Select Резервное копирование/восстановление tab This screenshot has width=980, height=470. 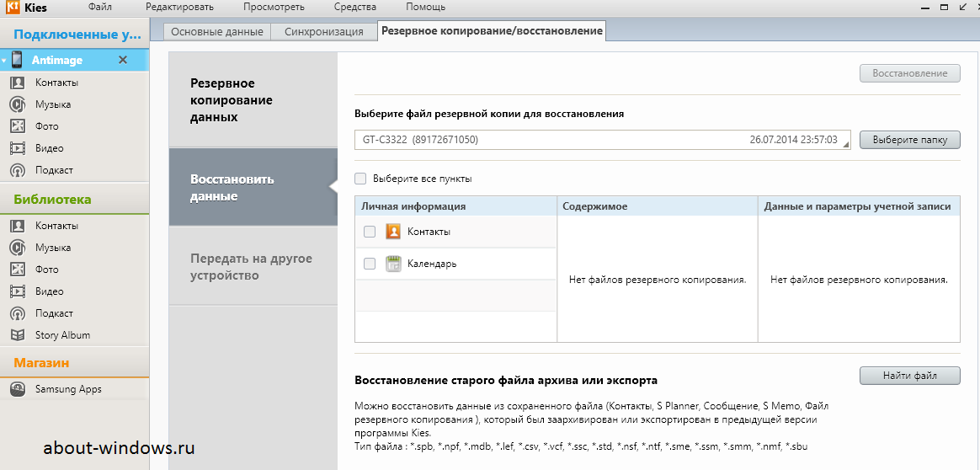coord(492,30)
